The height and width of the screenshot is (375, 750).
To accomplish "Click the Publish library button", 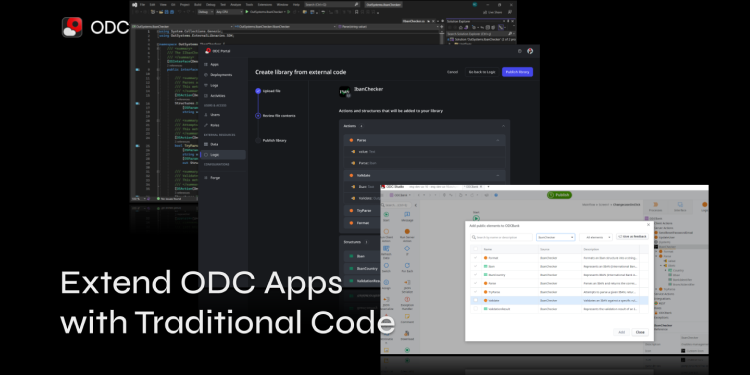I will 517,72.
